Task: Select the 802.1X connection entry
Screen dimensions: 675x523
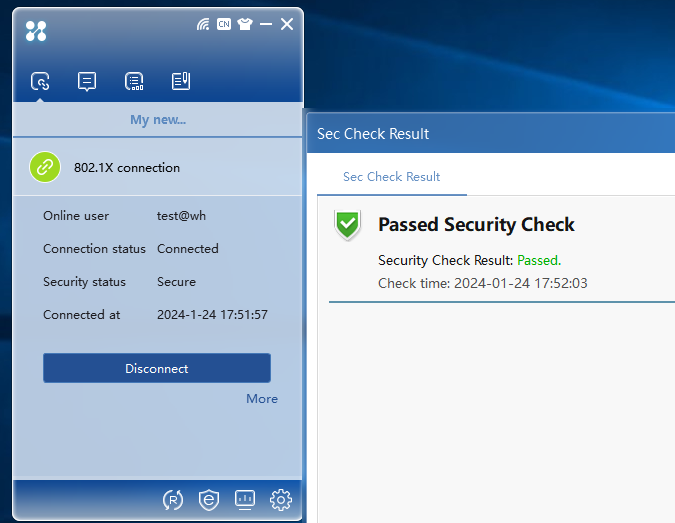Action: pos(158,167)
